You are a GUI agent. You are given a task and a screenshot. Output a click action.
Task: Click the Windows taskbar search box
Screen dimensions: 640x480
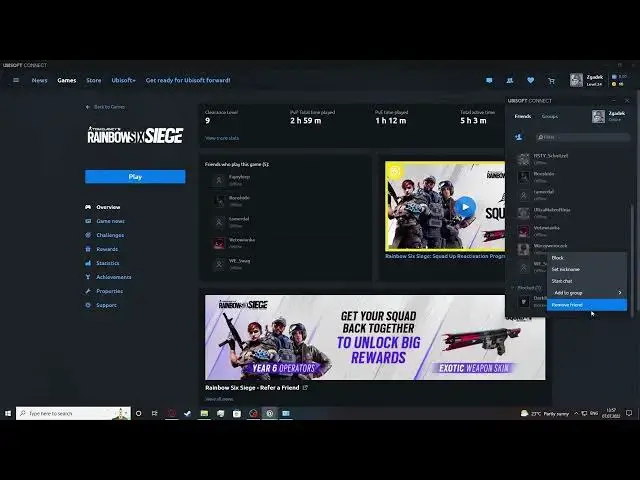pos(73,413)
